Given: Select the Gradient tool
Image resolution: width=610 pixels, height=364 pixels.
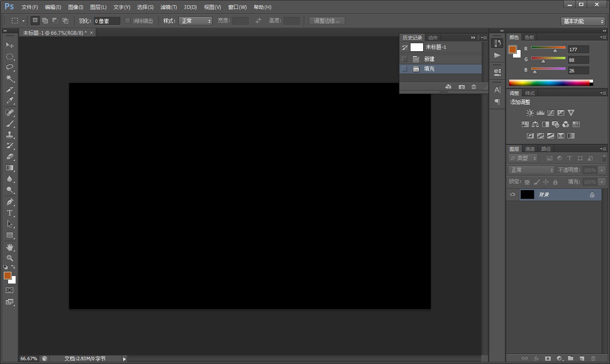Looking at the screenshot, I should point(10,168).
